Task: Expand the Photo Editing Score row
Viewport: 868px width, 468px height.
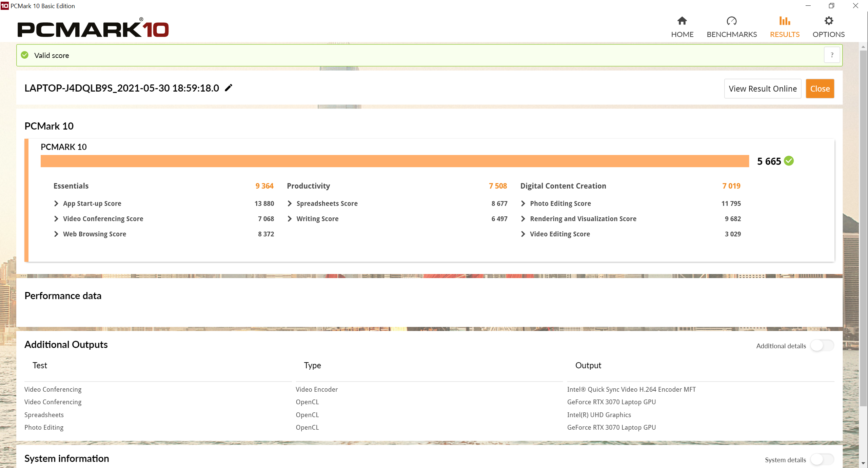Action: (x=523, y=203)
